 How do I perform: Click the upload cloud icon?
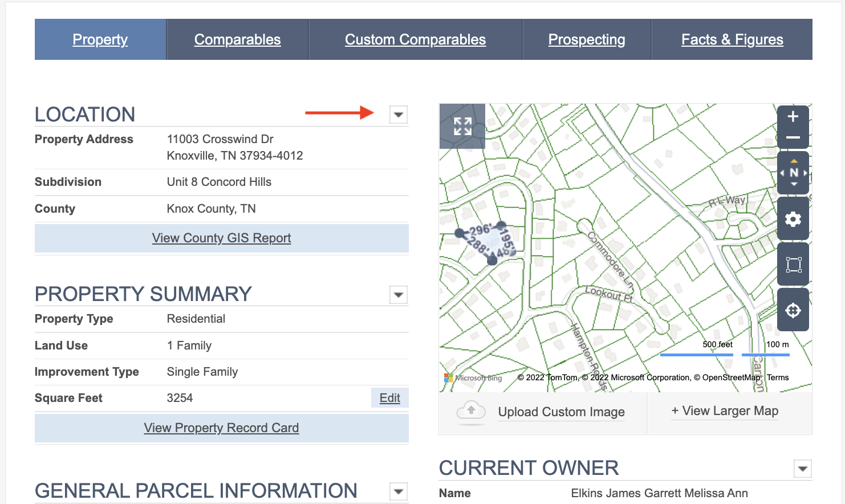pos(471,411)
